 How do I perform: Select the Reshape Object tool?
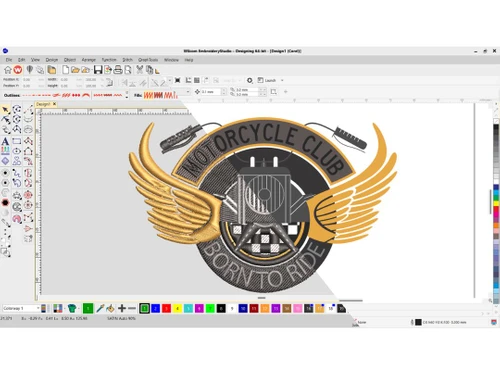(x=5, y=120)
